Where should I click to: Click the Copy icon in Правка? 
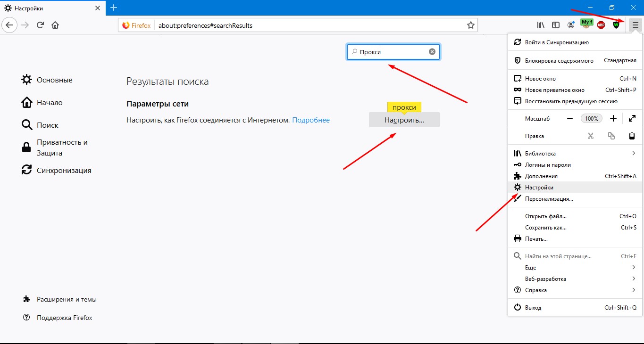[x=611, y=136]
